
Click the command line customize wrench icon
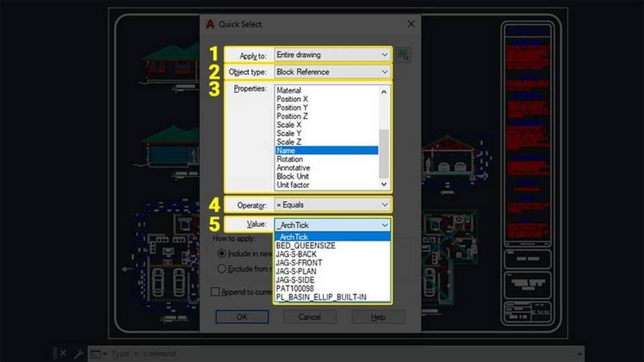78,353
